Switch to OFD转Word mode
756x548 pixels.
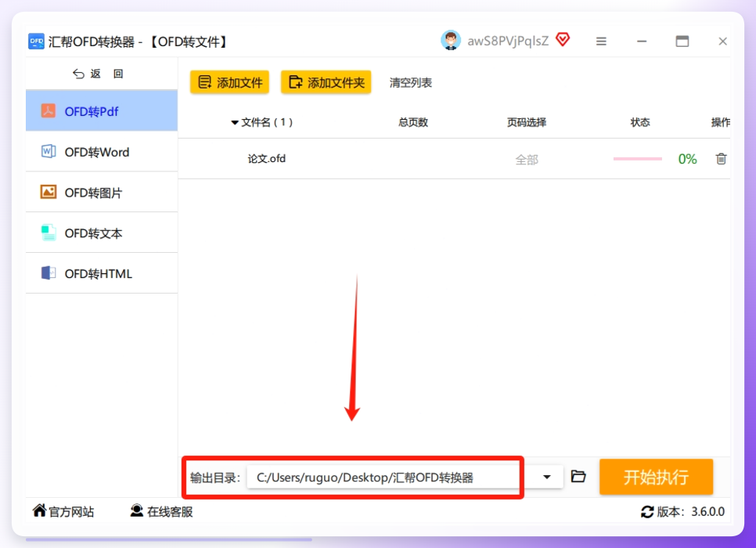click(x=102, y=151)
